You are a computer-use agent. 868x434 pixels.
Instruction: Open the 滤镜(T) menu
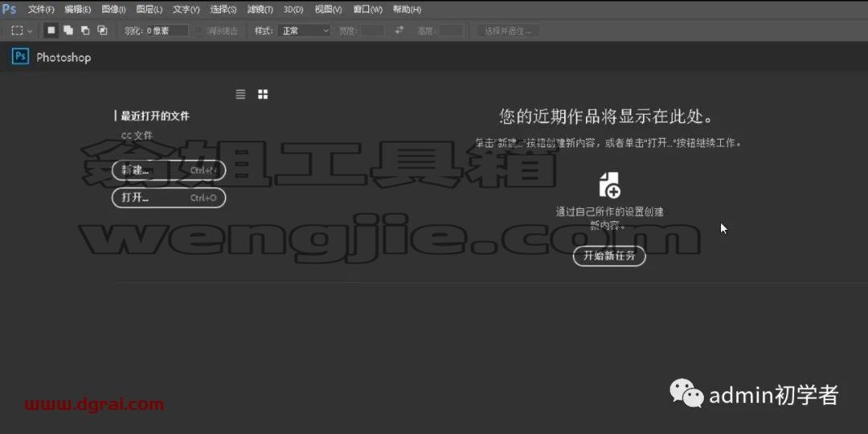(x=260, y=10)
